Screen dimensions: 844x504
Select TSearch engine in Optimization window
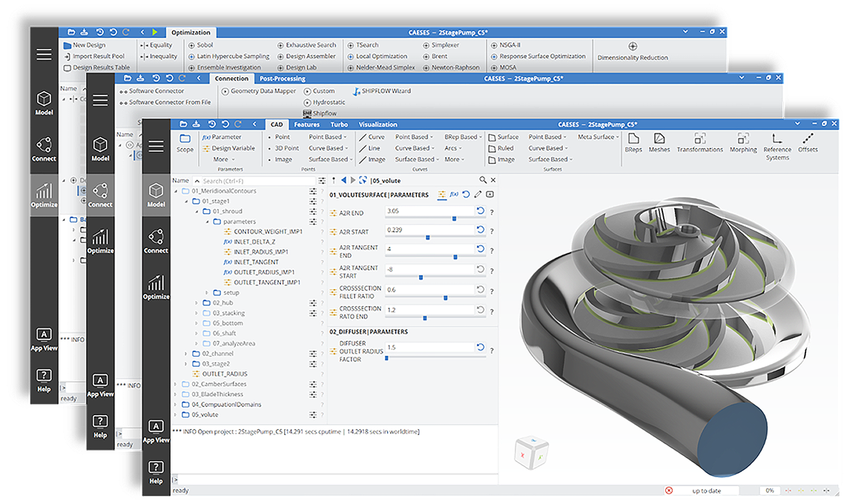tap(363, 45)
